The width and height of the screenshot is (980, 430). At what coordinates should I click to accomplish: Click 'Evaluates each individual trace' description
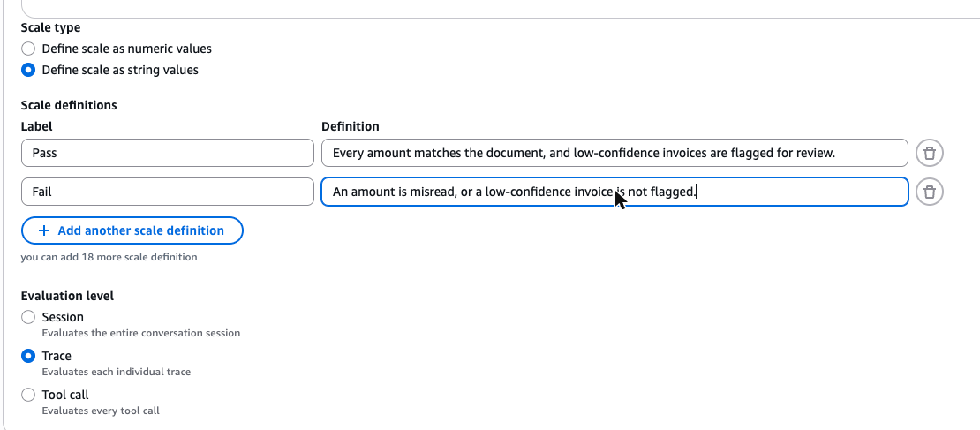pos(117,372)
